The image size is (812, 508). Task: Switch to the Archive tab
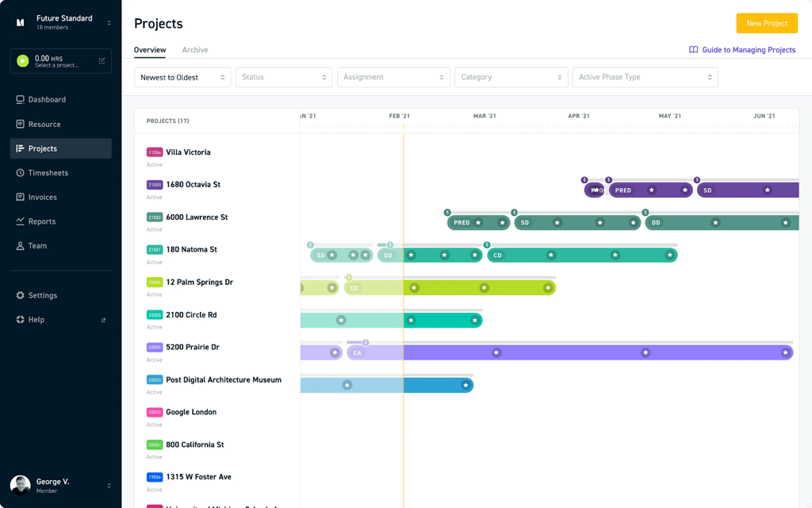click(195, 49)
